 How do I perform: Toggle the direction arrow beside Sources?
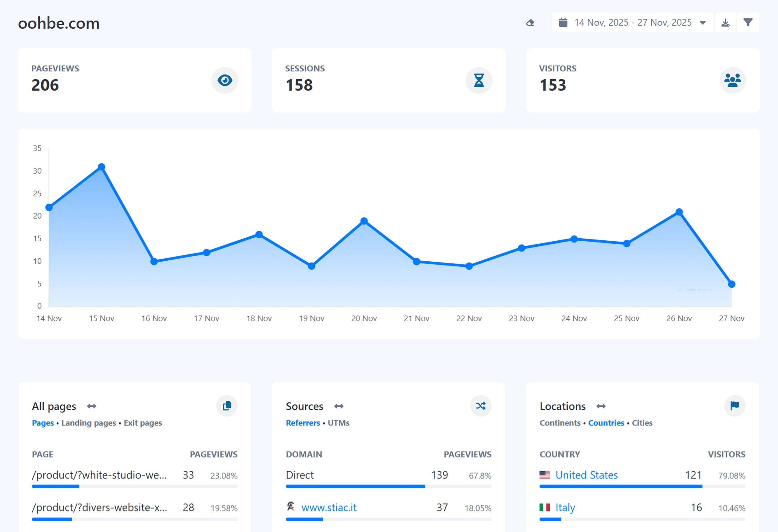click(339, 406)
